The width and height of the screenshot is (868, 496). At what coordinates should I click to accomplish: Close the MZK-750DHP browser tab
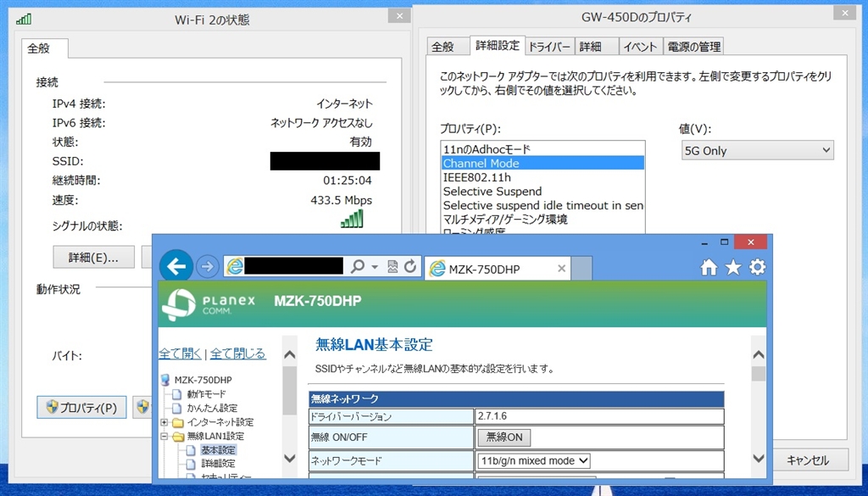tap(561, 269)
